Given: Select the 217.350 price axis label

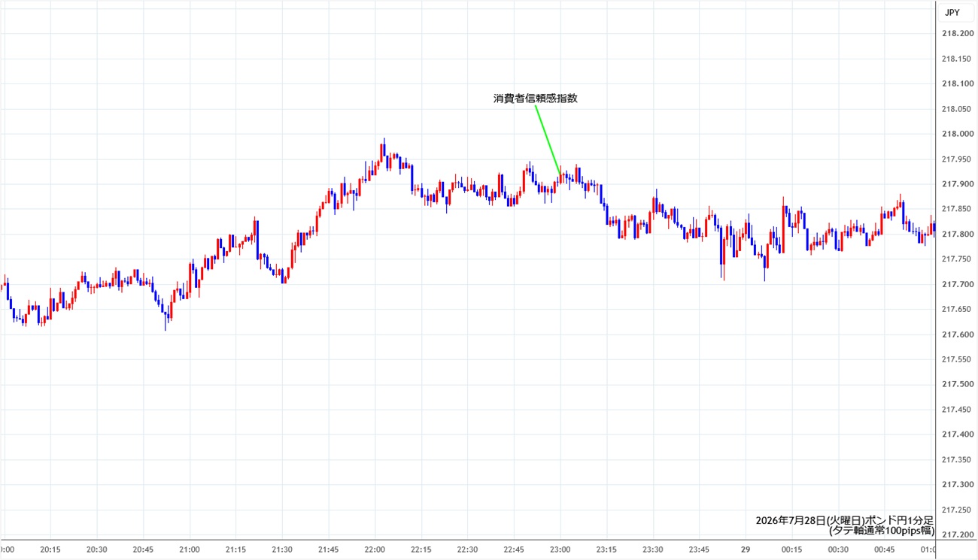Looking at the screenshot, I should click(955, 459).
